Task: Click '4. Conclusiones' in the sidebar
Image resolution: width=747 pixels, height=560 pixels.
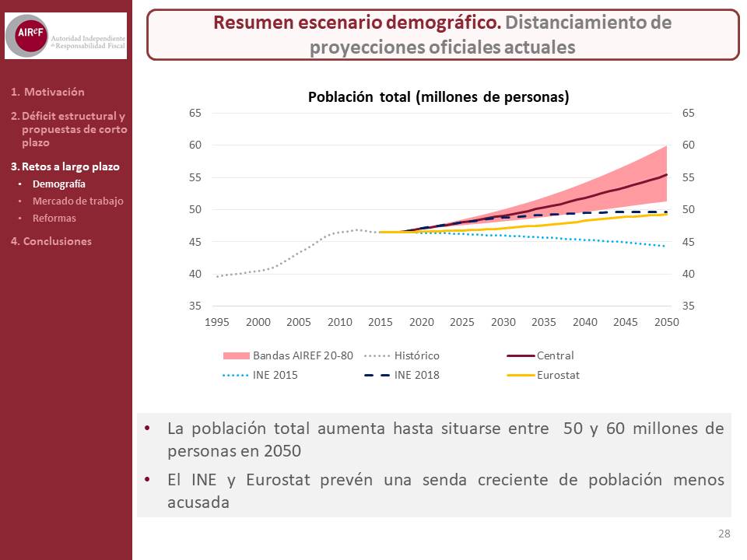Action: pyautogui.click(x=51, y=241)
